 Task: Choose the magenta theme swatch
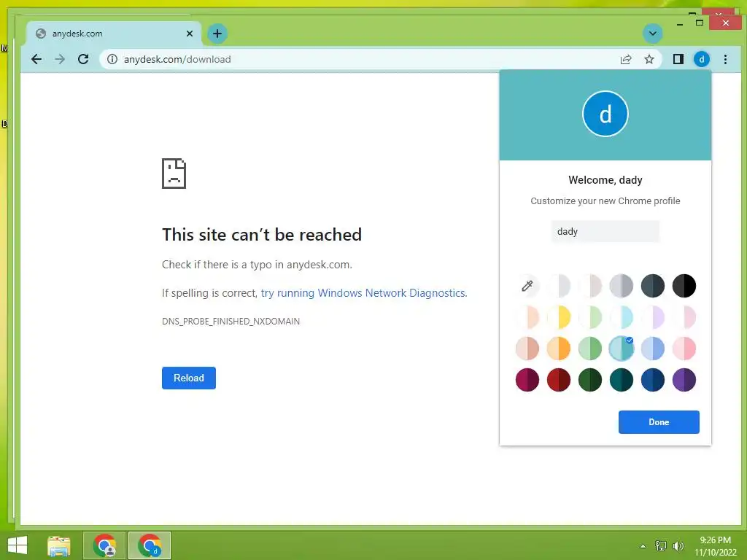coord(527,380)
